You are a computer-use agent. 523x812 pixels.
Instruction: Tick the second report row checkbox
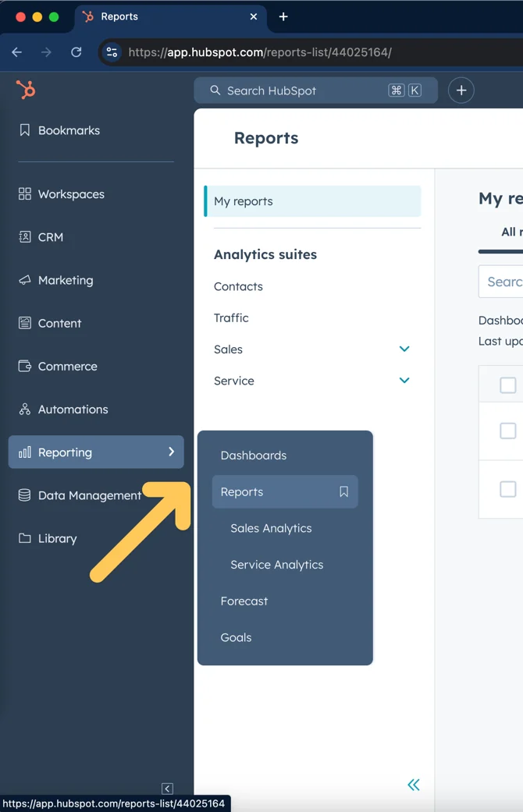[508, 489]
